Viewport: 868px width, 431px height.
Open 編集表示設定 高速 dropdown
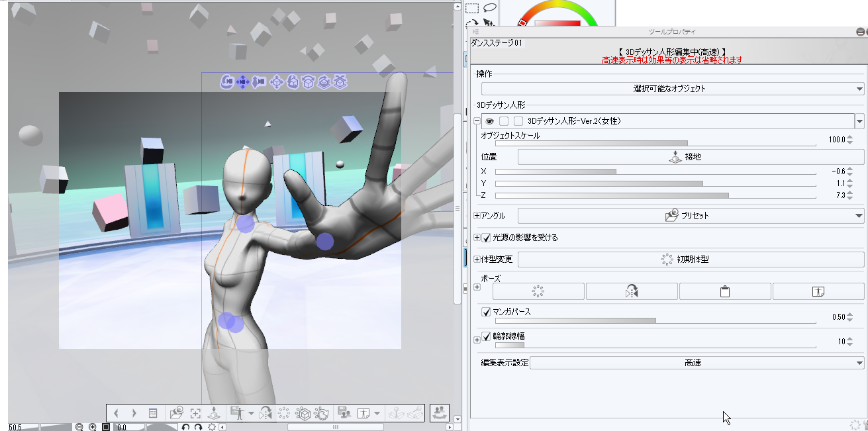click(x=697, y=363)
